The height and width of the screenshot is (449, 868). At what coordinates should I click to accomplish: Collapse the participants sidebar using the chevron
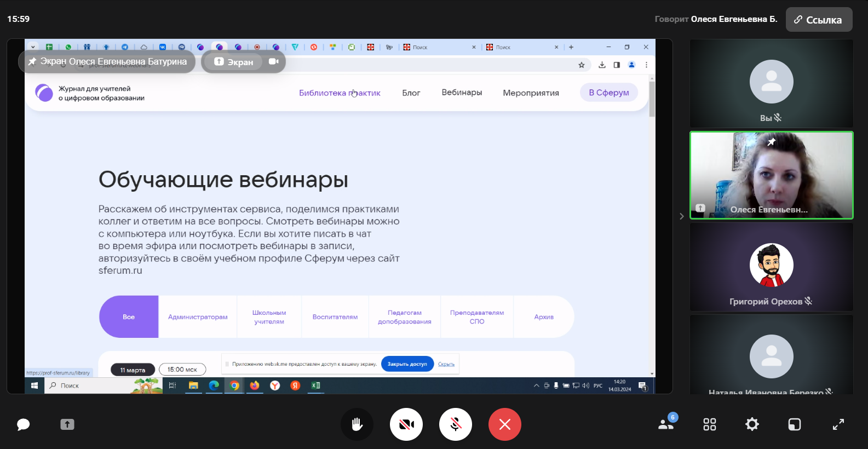pos(682,216)
